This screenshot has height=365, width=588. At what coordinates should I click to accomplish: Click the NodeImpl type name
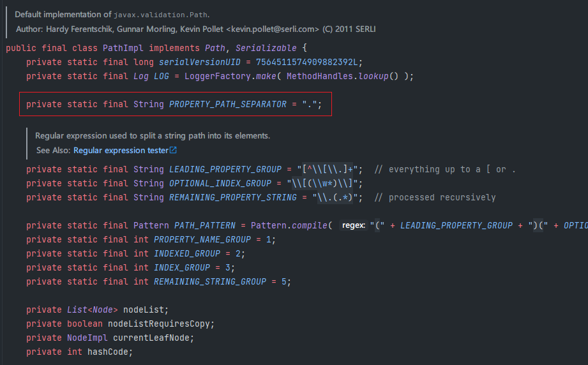coord(87,338)
